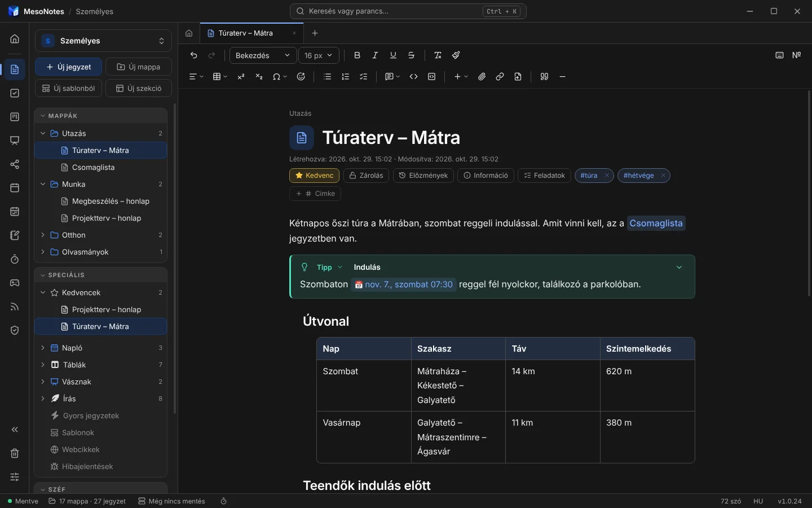Open the Személyes workspace switcher
Image resolution: width=812 pixels, height=508 pixels.
[x=103, y=41]
